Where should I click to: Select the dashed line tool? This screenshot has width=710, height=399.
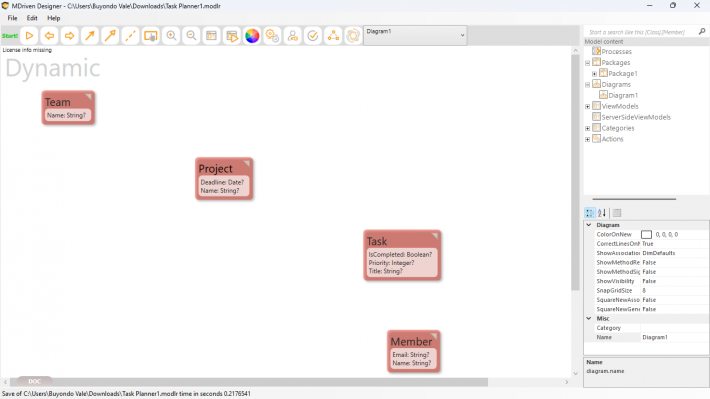(130, 36)
